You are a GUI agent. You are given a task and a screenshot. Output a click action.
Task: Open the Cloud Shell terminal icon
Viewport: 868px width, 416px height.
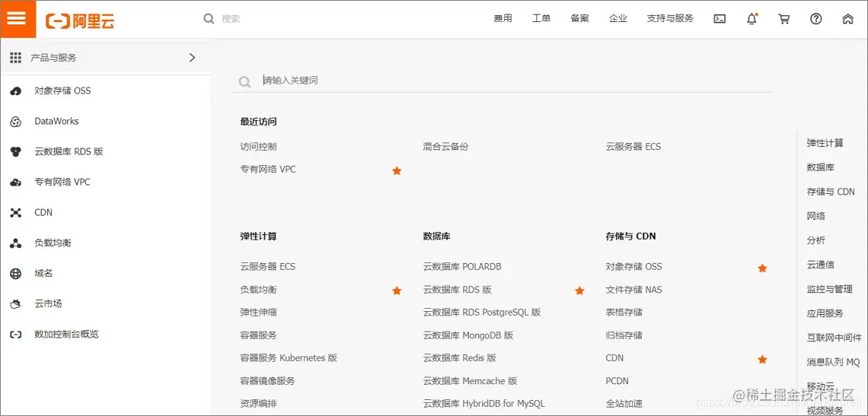[720, 19]
